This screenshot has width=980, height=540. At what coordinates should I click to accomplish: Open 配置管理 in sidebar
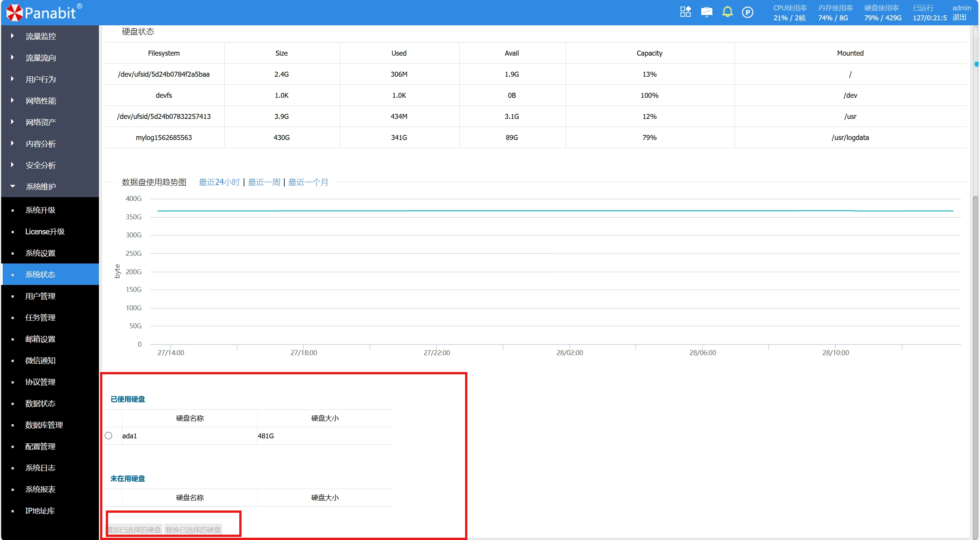(x=50, y=446)
